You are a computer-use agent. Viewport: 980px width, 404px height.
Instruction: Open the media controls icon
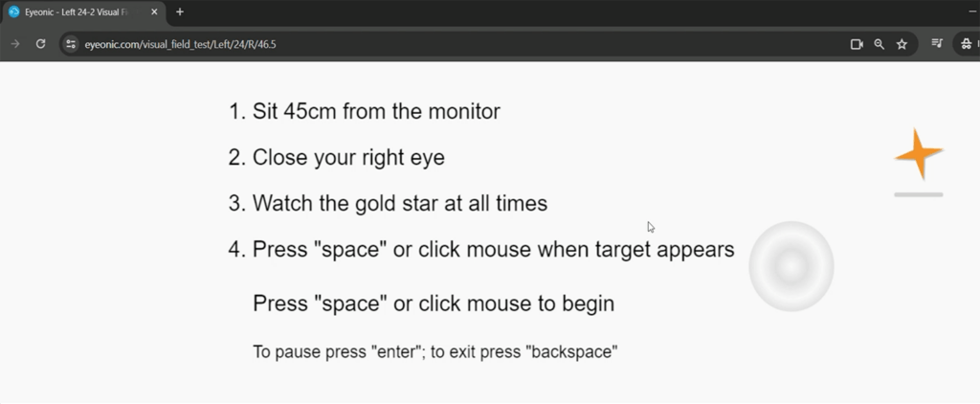pyautogui.click(x=937, y=44)
